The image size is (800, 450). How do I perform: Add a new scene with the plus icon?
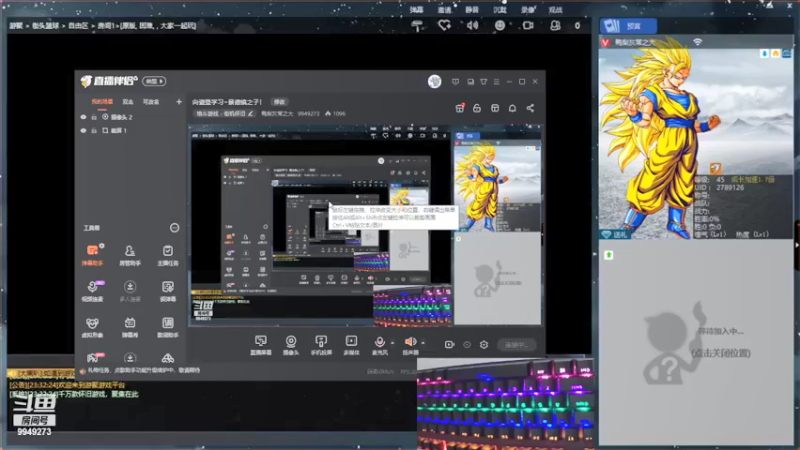179,102
